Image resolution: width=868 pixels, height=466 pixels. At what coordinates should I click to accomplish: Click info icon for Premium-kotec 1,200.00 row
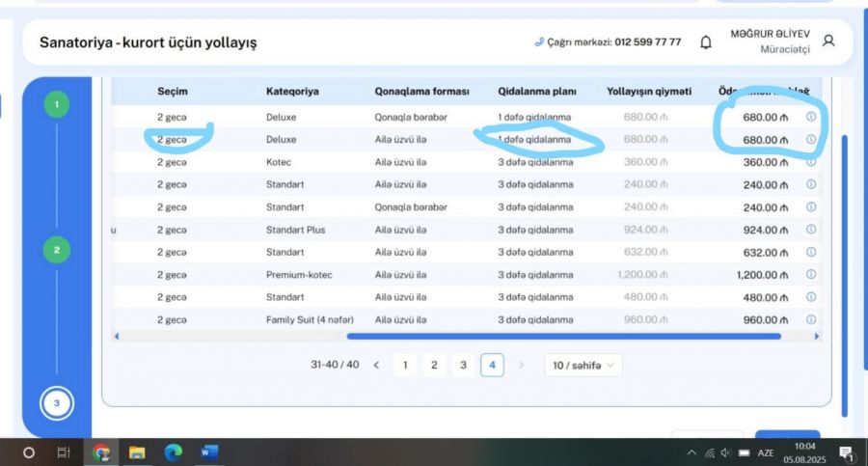811,275
